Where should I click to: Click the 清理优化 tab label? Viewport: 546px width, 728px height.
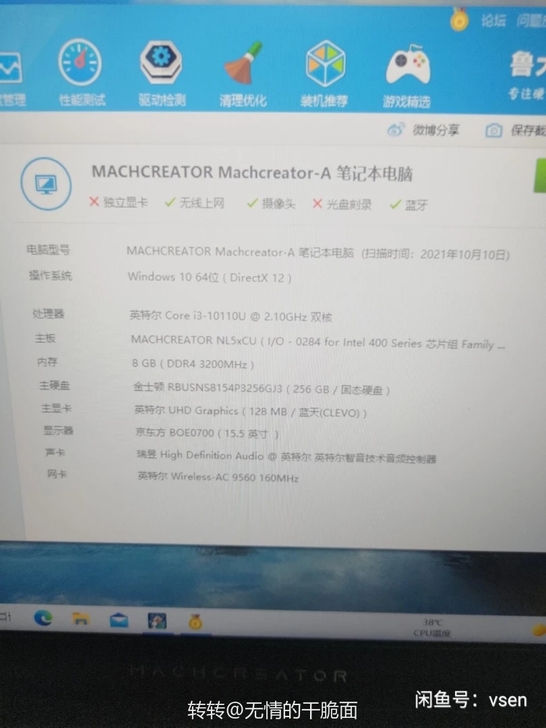(243, 100)
